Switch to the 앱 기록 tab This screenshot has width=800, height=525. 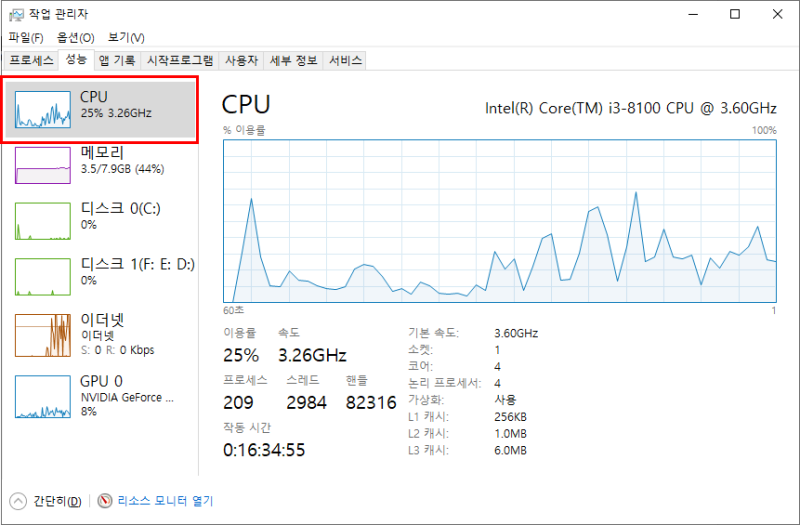(117, 60)
